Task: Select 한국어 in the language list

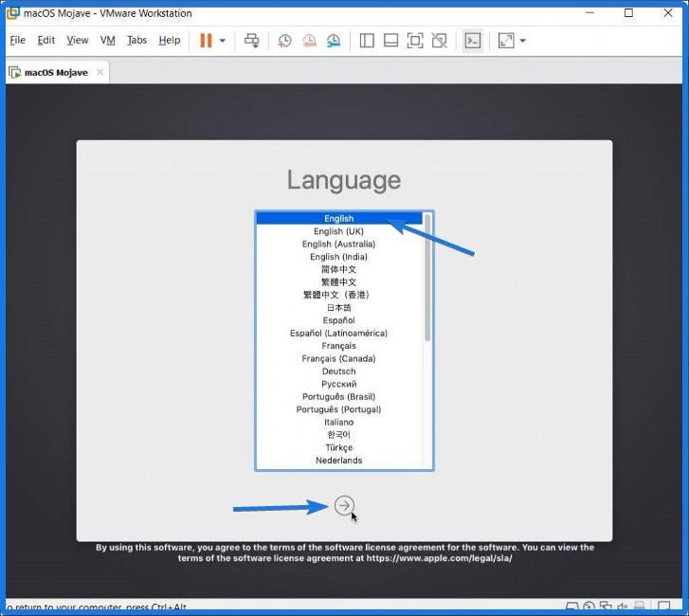Action: coord(338,435)
